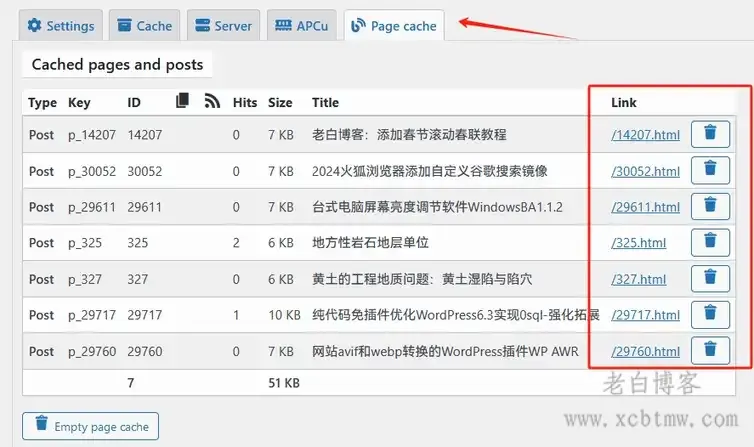754x447 pixels.
Task: Delete cached post 30052 with trash button
Action: click(710, 170)
